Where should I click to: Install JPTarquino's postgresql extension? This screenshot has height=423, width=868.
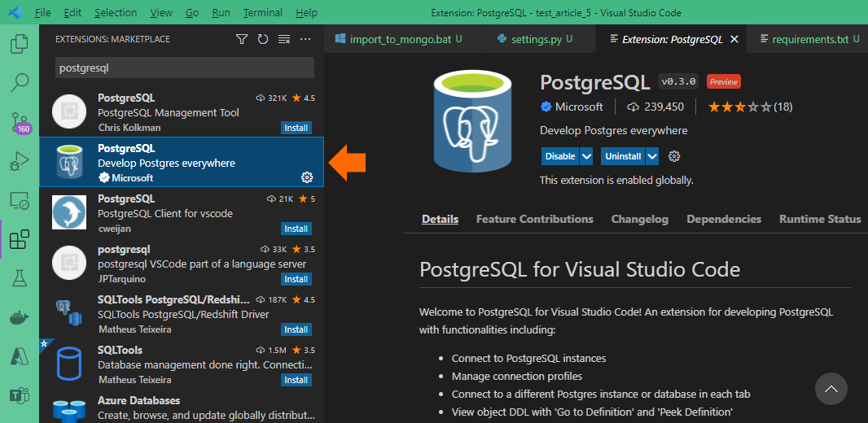(x=296, y=279)
